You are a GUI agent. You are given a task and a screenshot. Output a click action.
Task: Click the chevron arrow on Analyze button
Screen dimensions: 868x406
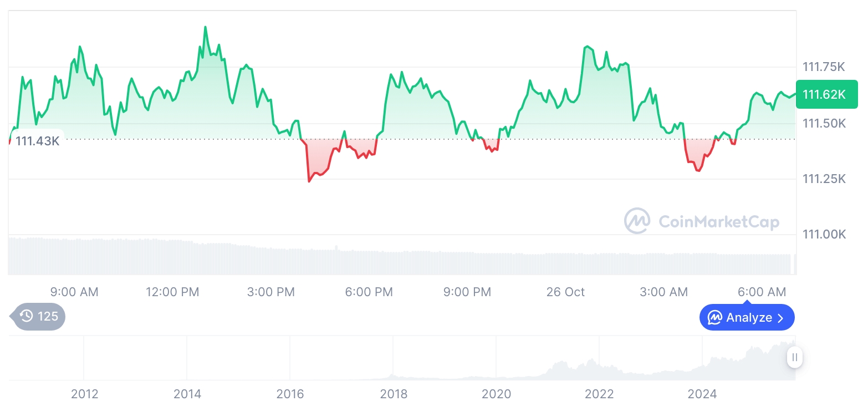point(781,318)
